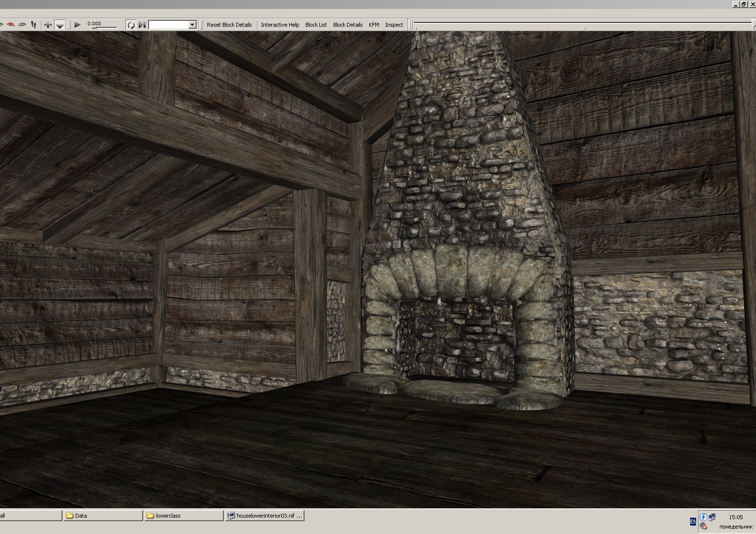Click the flip view arrows icon

48,24
